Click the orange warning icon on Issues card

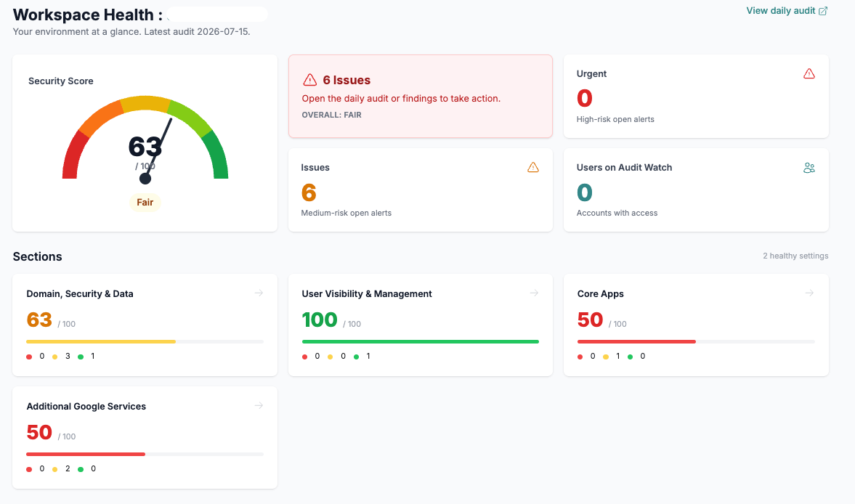[x=533, y=167]
